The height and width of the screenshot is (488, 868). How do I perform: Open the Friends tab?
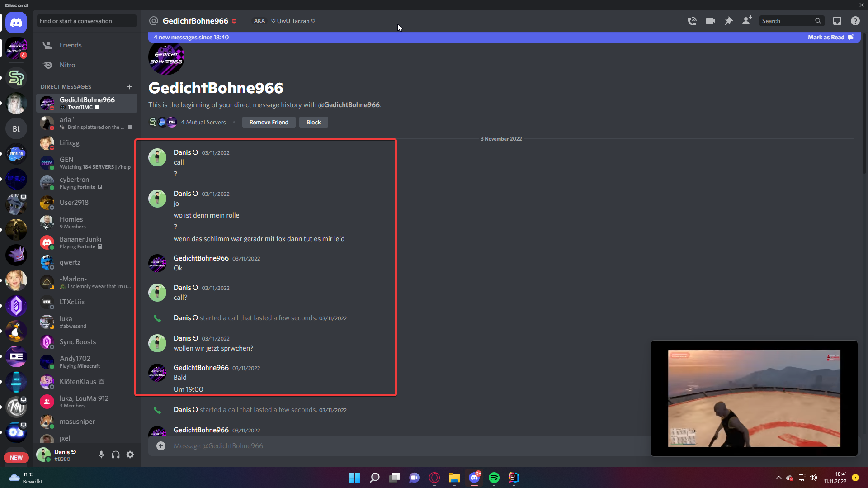[x=71, y=45]
